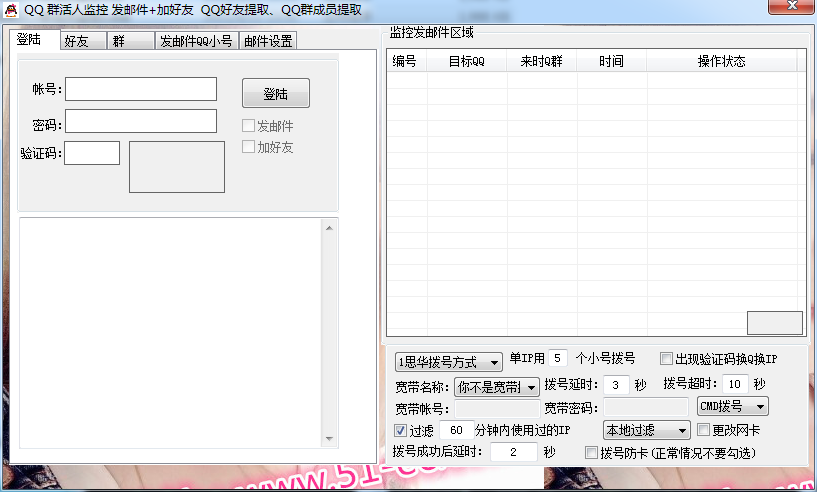Click the 单IP用 number field
This screenshot has height=492, width=817.
[x=558, y=359]
